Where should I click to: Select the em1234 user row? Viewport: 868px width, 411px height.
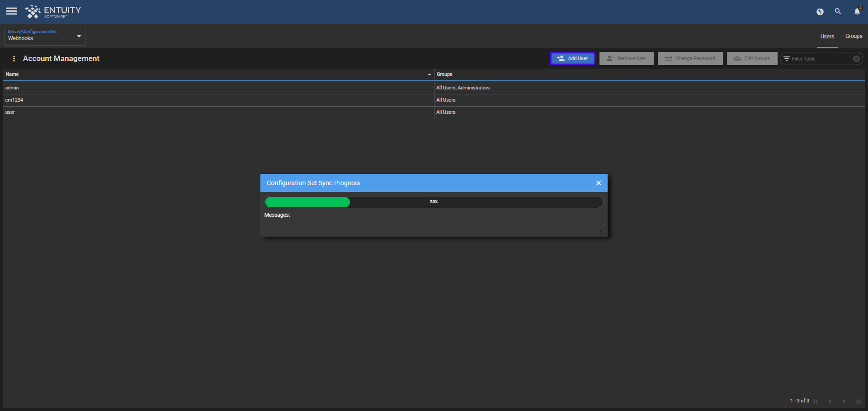pyautogui.click(x=434, y=100)
